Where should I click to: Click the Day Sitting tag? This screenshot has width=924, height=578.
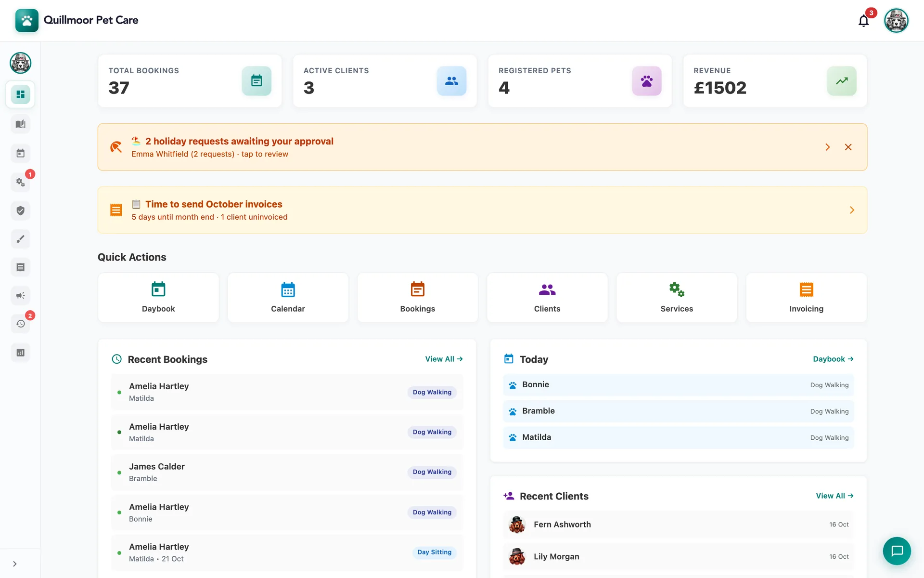click(435, 552)
